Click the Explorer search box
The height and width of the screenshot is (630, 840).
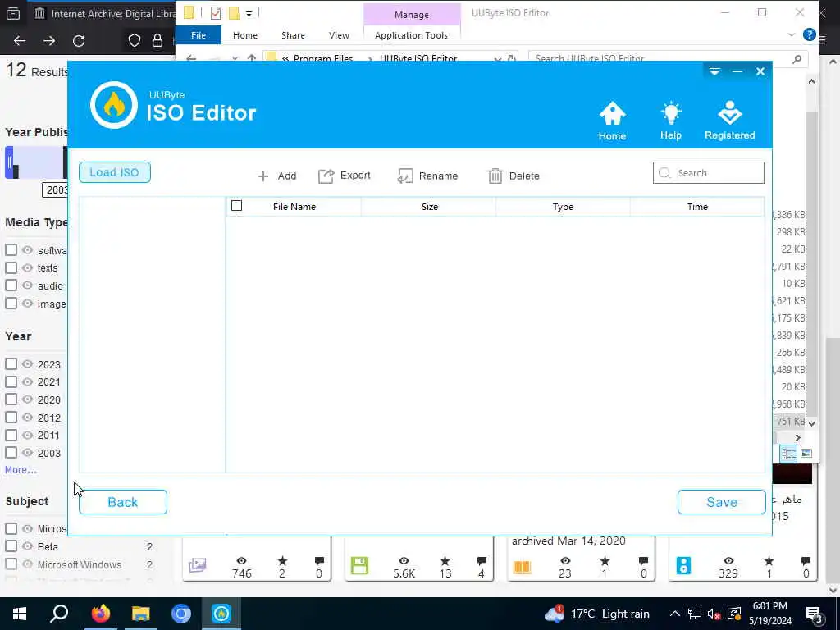coord(668,58)
